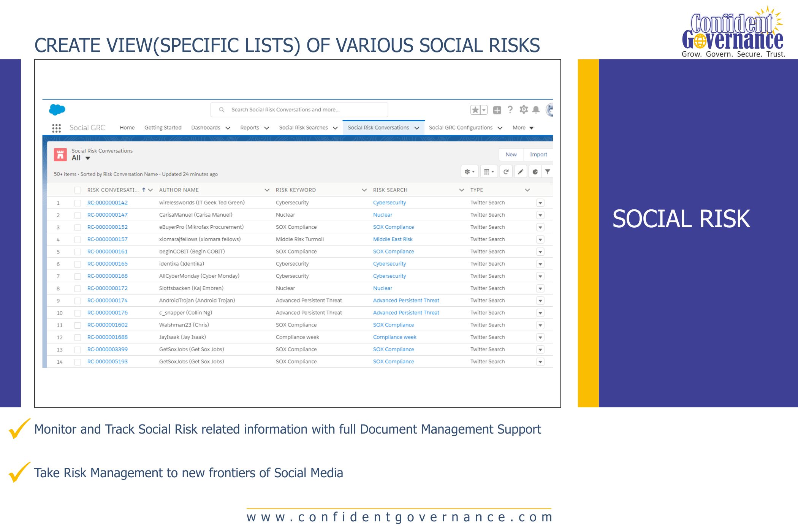798x532 pixels.
Task: Click the favorites star icon
Action: (x=475, y=109)
